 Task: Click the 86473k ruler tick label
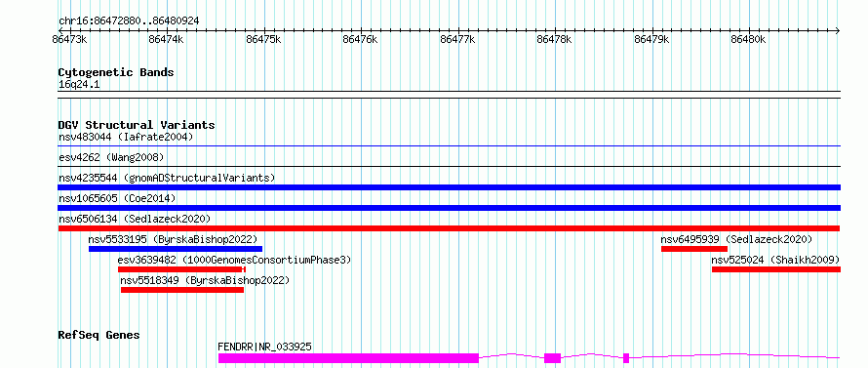pyautogui.click(x=70, y=39)
